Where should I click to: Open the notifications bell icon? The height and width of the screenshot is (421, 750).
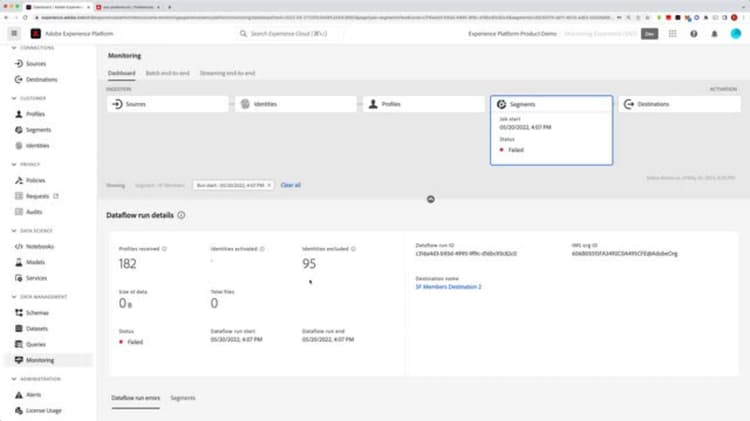(x=715, y=33)
